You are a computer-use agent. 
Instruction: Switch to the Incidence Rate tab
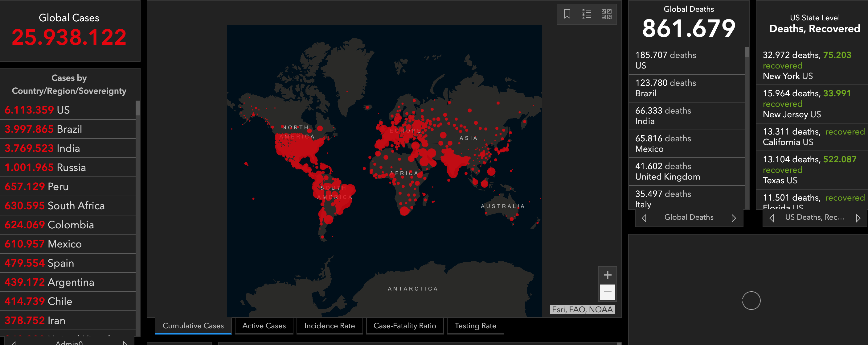click(329, 326)
